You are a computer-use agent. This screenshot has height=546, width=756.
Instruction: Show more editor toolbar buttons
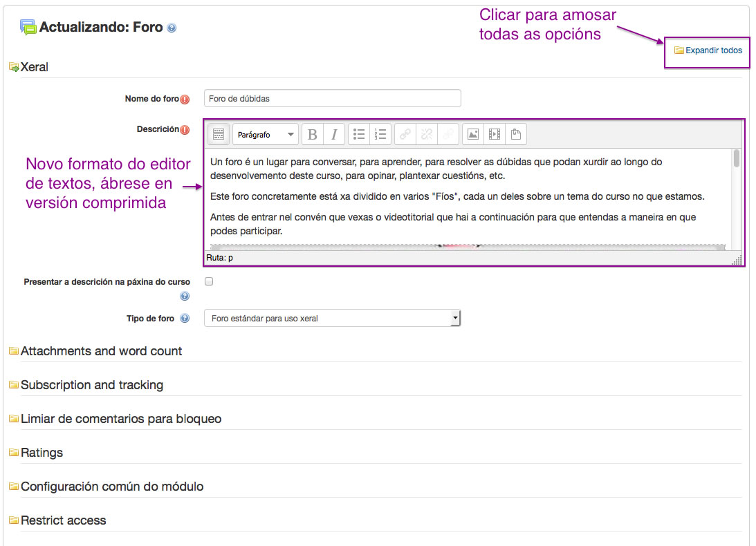click(218, 133)
